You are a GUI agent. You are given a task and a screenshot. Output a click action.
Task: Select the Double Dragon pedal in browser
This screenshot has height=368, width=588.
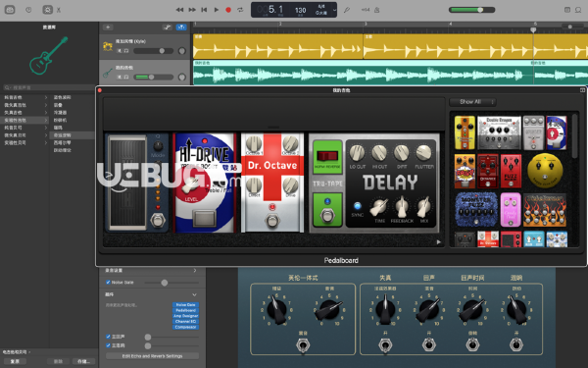[499, 132]
